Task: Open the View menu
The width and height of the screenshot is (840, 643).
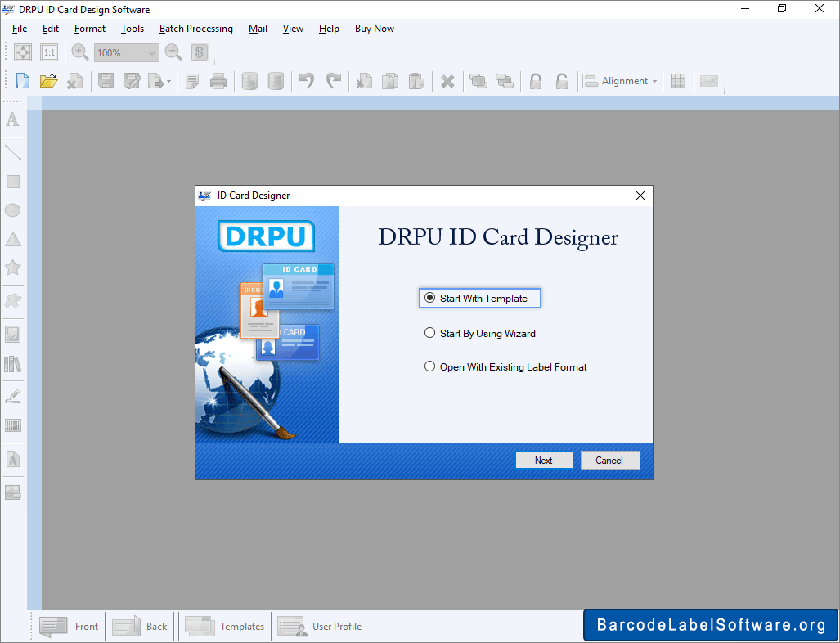Action: (x=293, y=29)
